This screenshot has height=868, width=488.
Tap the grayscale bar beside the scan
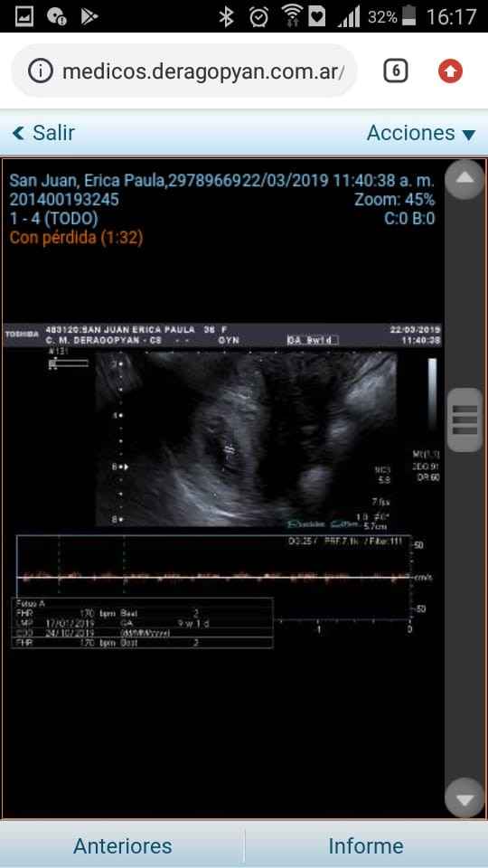click(432, 394)
